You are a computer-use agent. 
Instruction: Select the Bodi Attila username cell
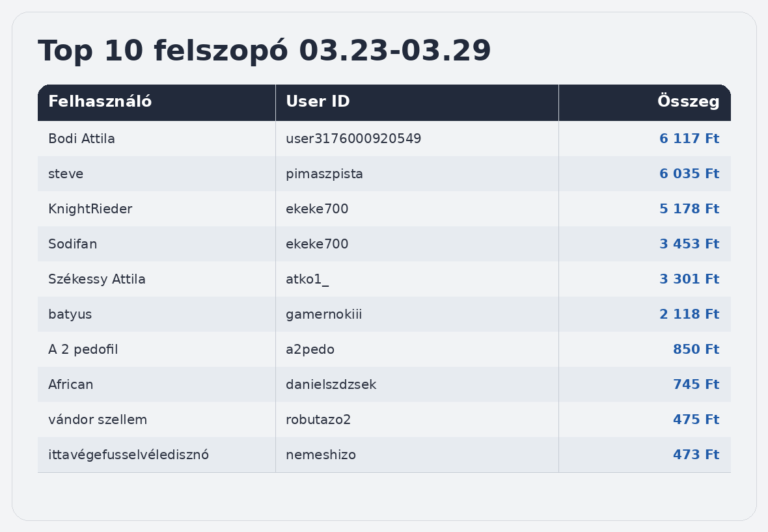tap(81, 139)
